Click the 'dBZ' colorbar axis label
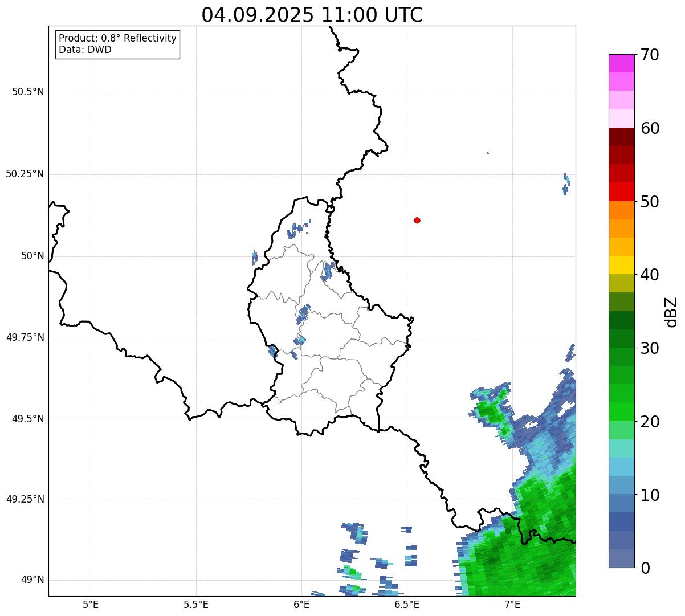The width and height of the screenshot is (685, 616). [672, 312]
